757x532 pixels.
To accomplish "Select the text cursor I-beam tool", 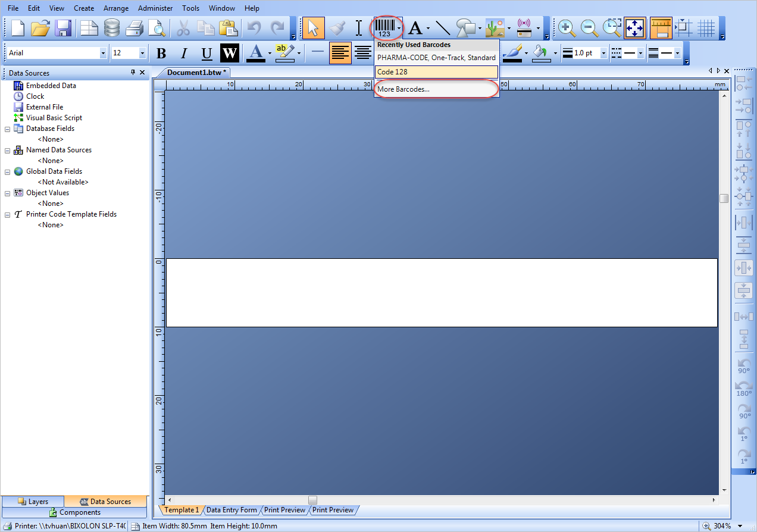I will point(359,28).
